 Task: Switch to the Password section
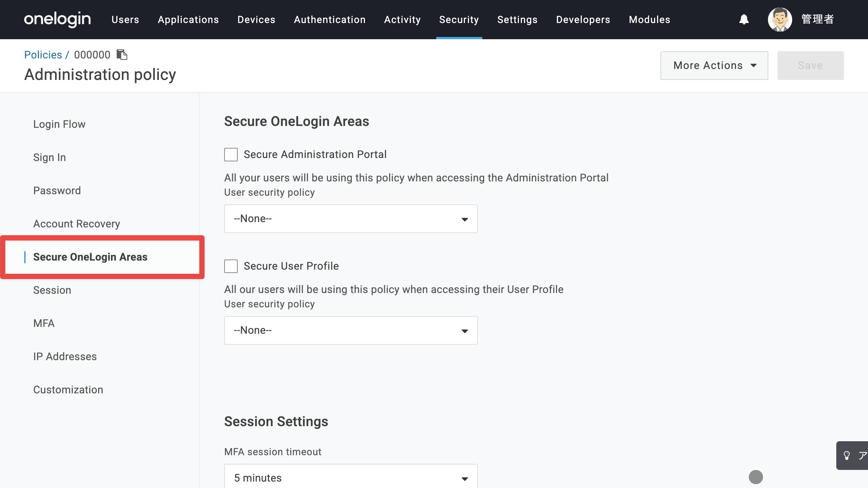point(57,191)
